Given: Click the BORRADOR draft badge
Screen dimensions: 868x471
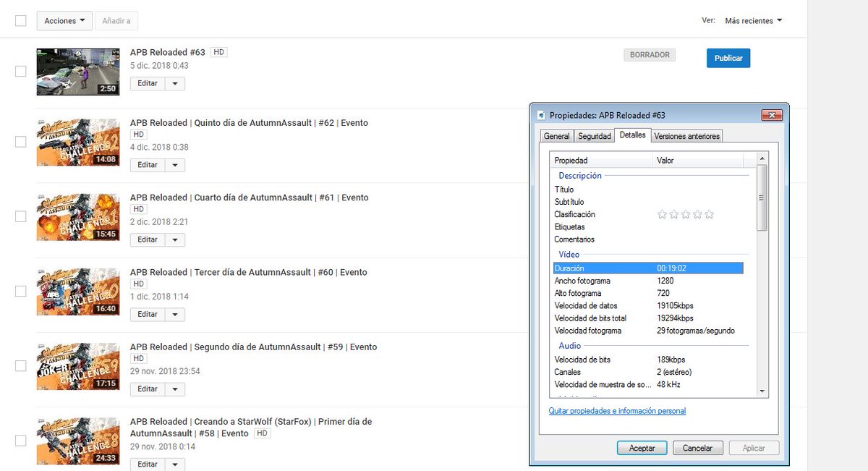Looking at the screenshot, I should click(x=650, y=55).
